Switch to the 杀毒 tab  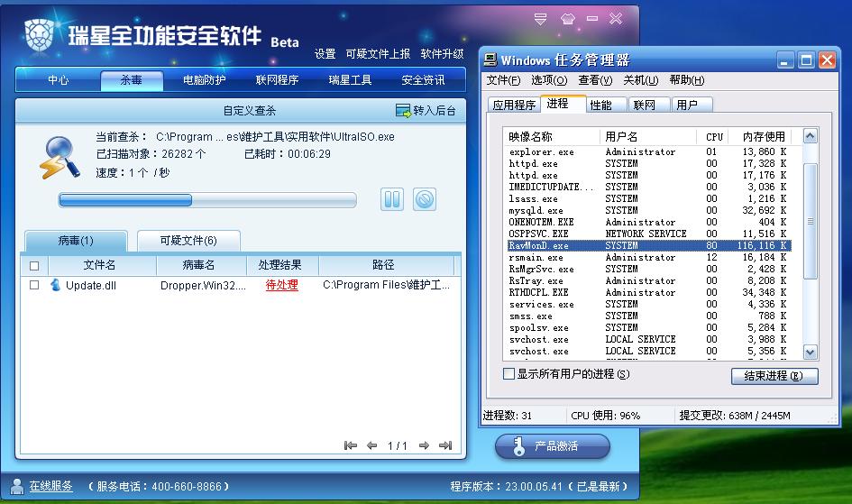point(132,80)
